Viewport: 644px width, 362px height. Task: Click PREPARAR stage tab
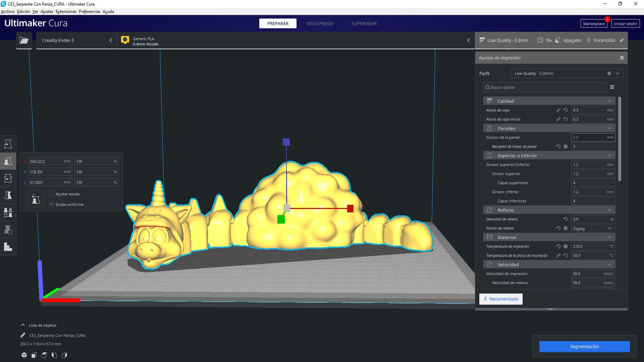click(x=278, y=23)
